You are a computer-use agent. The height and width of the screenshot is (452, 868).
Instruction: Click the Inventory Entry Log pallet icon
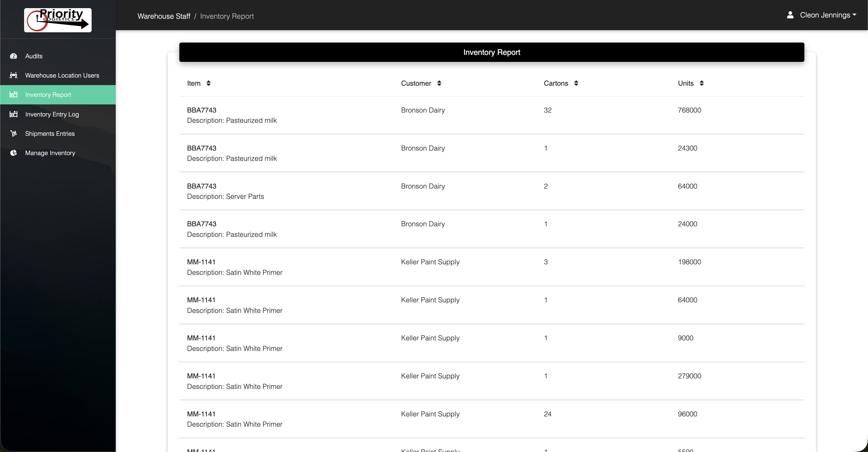[x=14, y=114]
